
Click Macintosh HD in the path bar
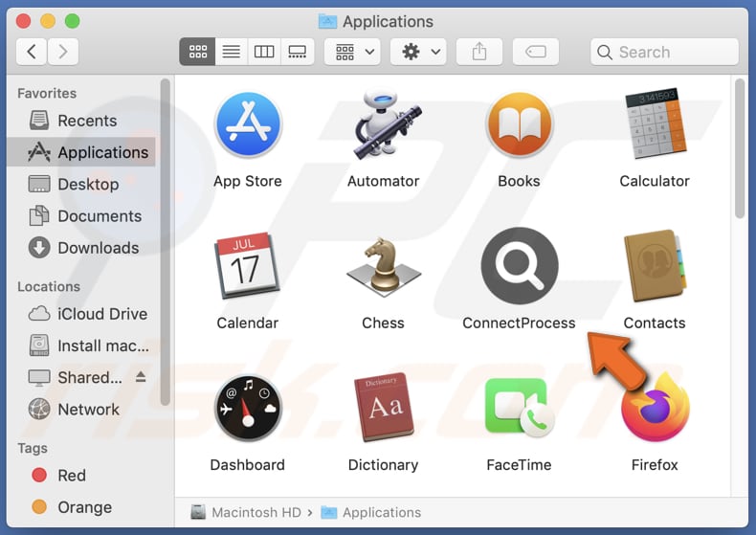246,512
